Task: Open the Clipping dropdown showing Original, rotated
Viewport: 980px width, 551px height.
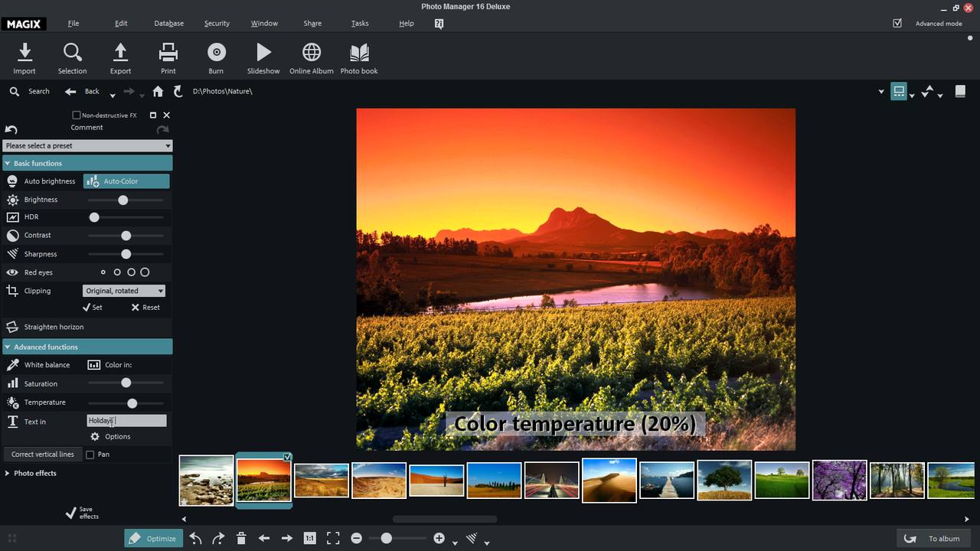Action: 123,291
